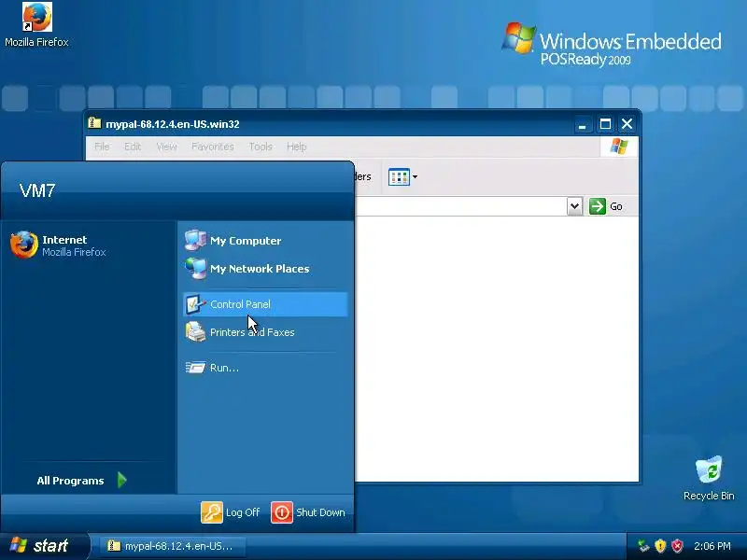Viewport: 747px width, 560px height.
Task: Open the Edit menu in mypal window
Action: point(133,147)
